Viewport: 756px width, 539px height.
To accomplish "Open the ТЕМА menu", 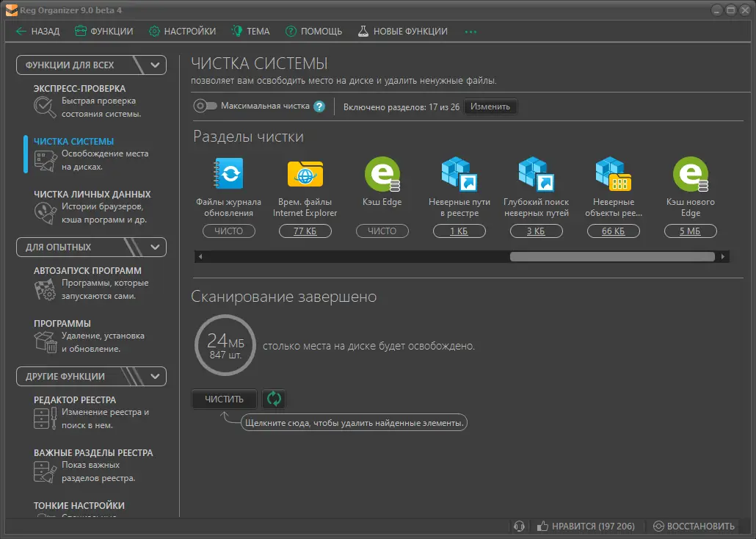I will [251, 32].
